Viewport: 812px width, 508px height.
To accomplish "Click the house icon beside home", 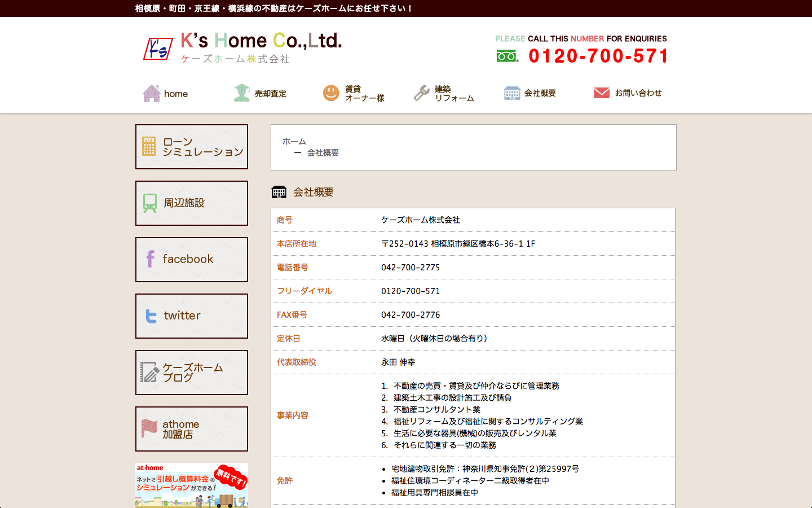I will click(151, 93).
